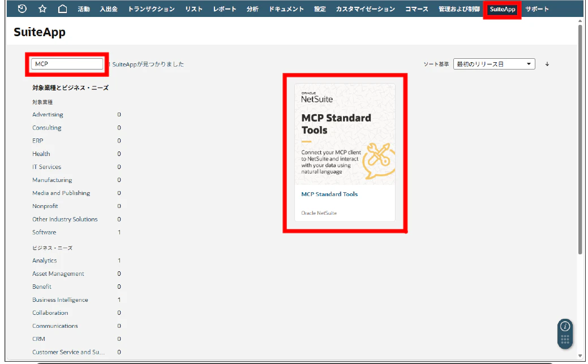
Task: Click the nine-dot grid icon bottom right
Action: point(565,339)
